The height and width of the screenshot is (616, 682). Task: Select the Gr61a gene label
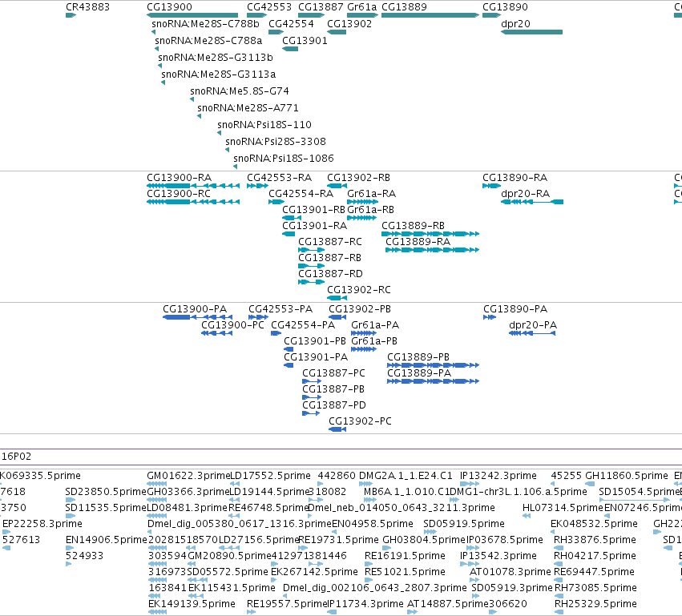[362, 7]
